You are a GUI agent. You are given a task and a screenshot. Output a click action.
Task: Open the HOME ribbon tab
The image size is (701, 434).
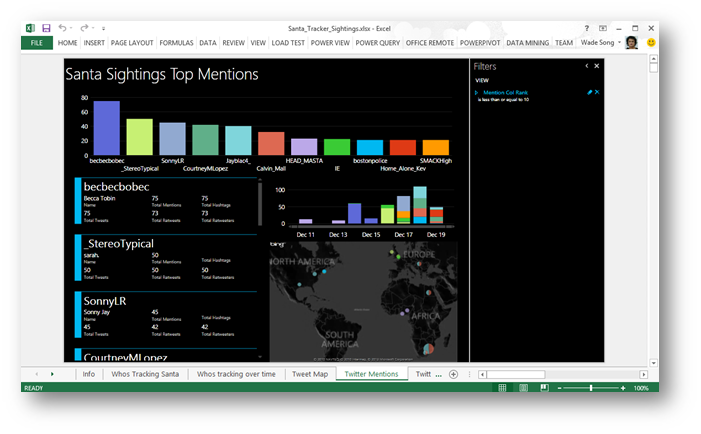pos(68,43)
